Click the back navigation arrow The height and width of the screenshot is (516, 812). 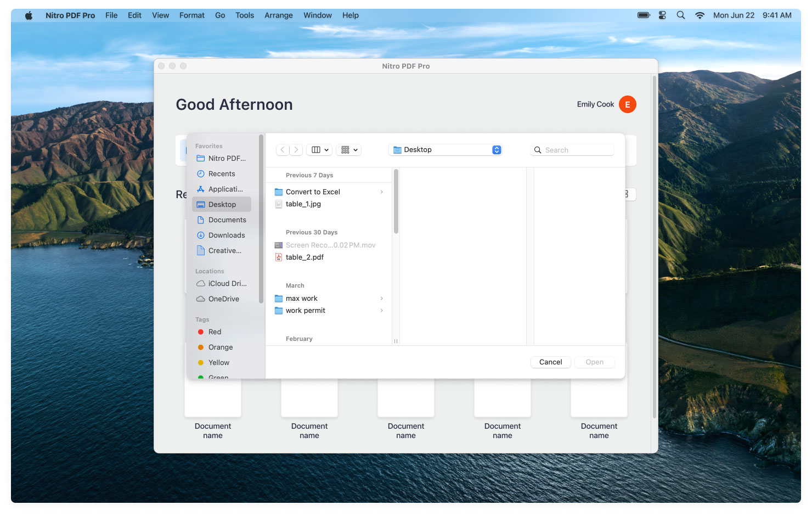point(283,150)
